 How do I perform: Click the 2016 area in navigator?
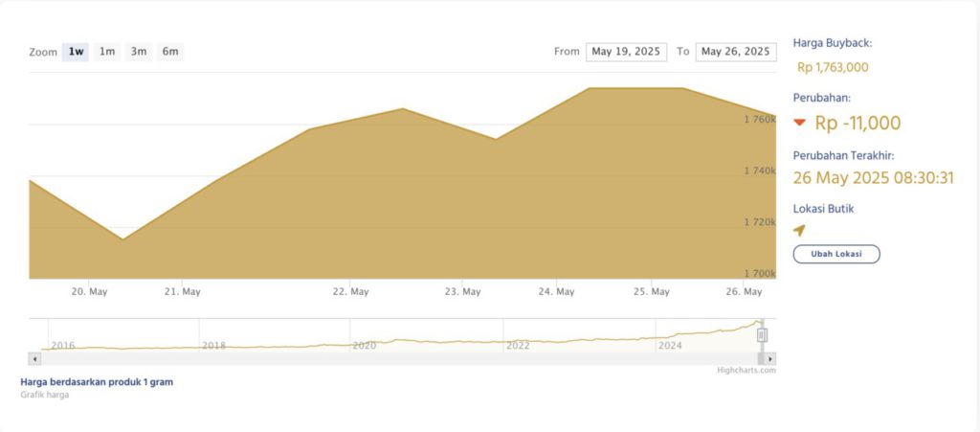[x=62, y=345]
